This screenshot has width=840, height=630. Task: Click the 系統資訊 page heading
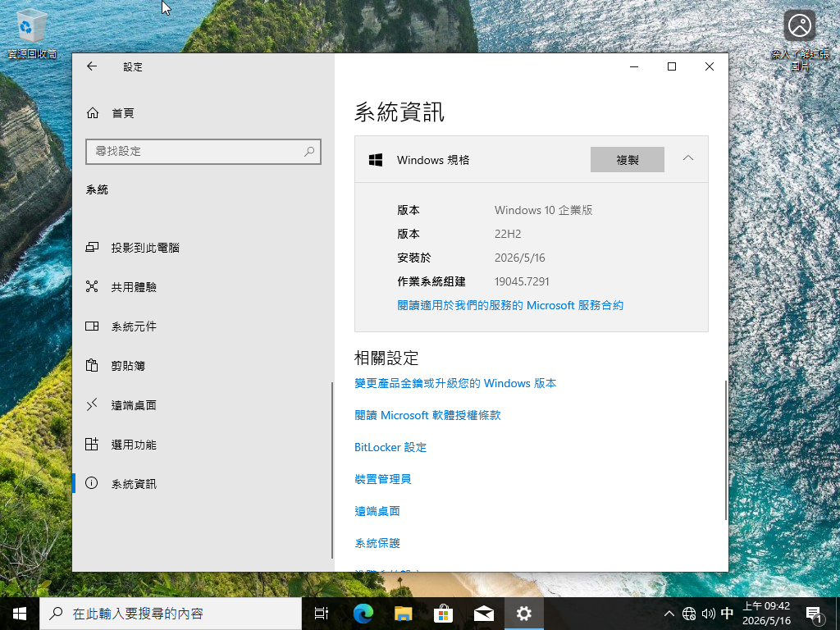coord(399,112)
